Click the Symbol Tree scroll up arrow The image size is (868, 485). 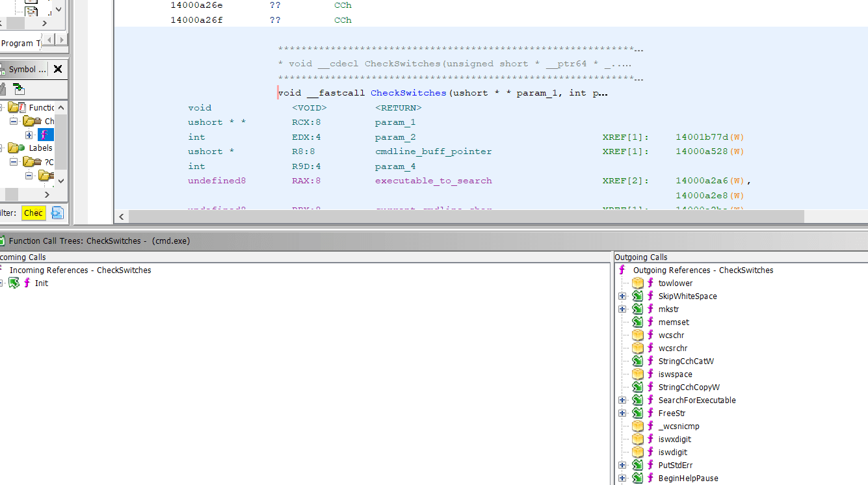pos(61,107)
